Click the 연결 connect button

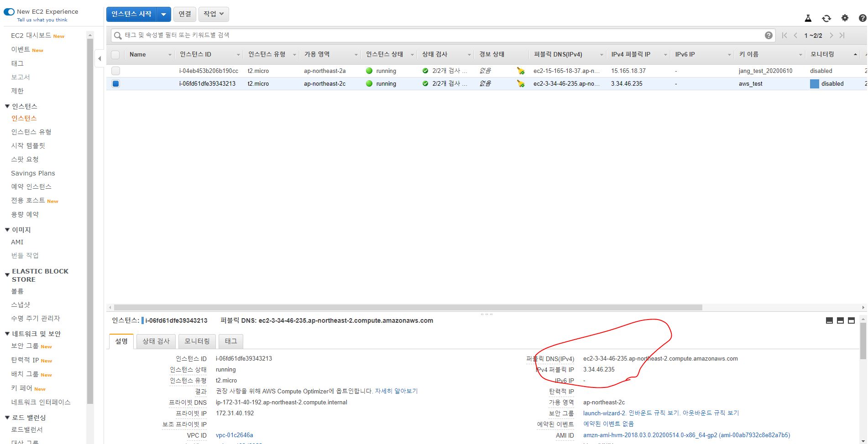coord(185,14)
